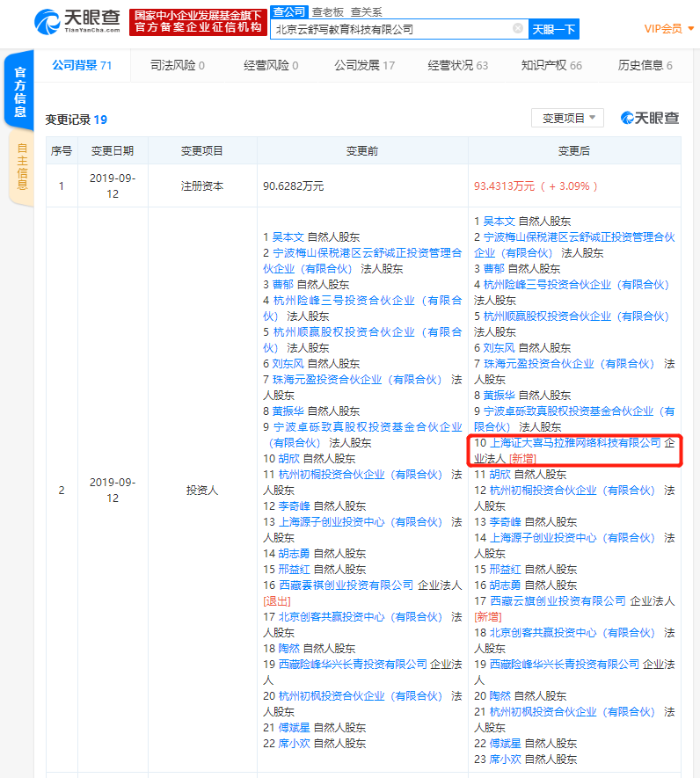
Task: Open 上海证大喜马拉雅网络科技有限公司 link
Action: point(574,443)
